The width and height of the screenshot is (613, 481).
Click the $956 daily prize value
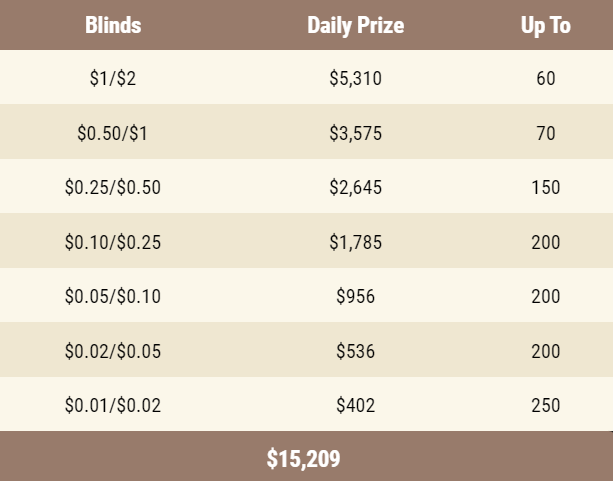coord(355,296)
